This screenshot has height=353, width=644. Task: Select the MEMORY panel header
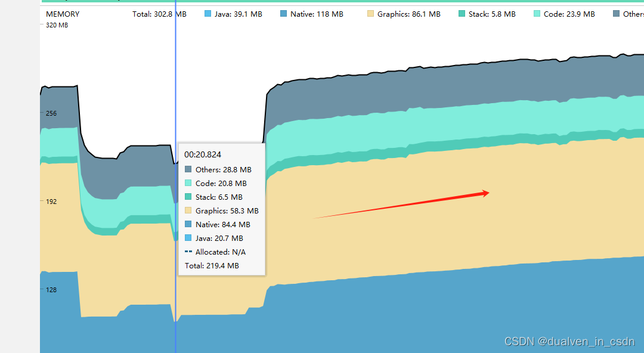[62, 13]
